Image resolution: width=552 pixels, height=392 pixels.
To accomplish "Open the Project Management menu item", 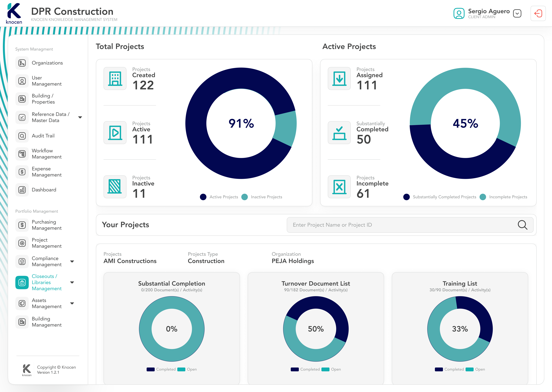I will click(47, 243).
